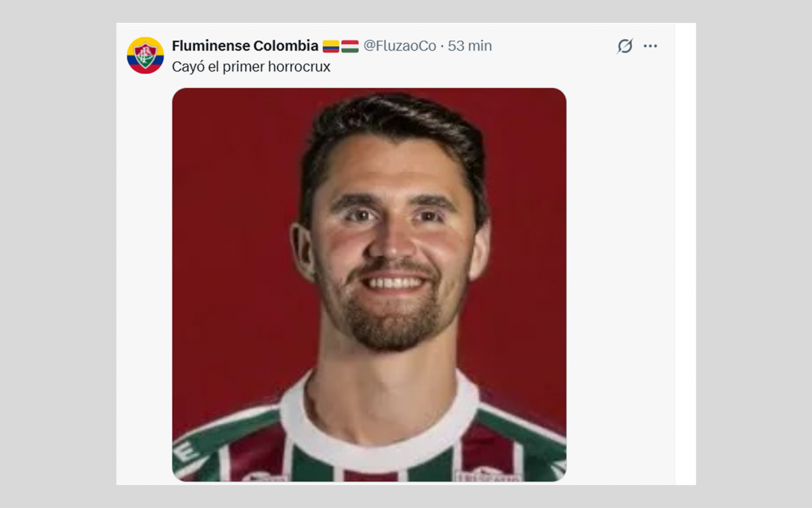Click the Hungary flag emoji in the display name
The height and width of the screenshot is (508, 812).
[x=351, y=45]
